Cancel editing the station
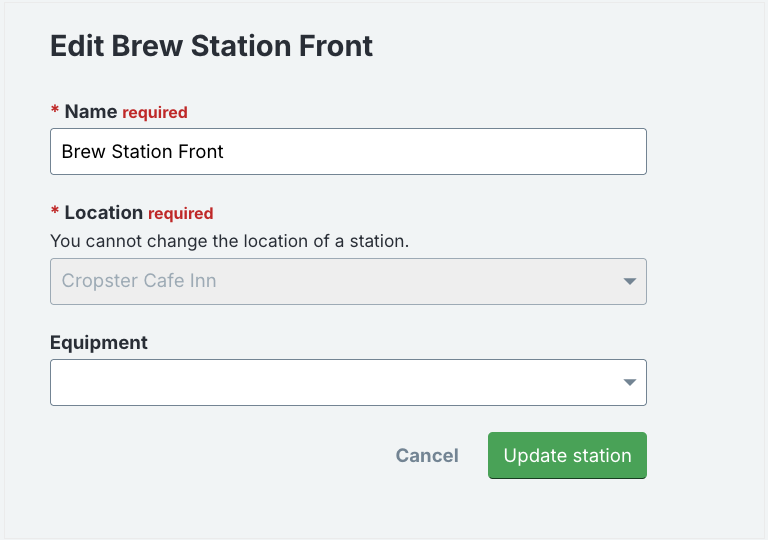768x540 pixels. tap(427, 455)
